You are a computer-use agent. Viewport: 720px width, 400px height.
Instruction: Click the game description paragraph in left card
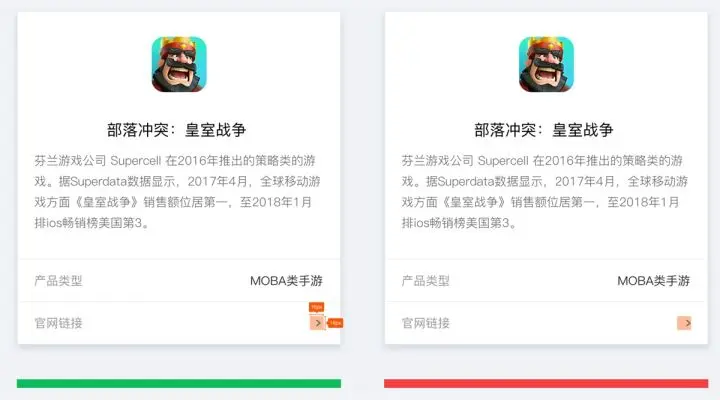point(177,192)
